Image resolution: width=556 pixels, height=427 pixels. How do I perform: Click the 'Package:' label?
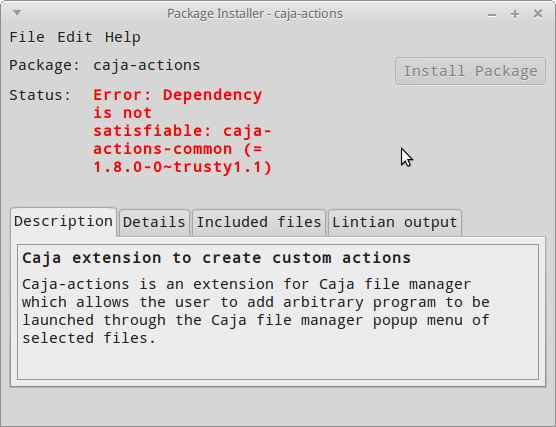[45, 65]
